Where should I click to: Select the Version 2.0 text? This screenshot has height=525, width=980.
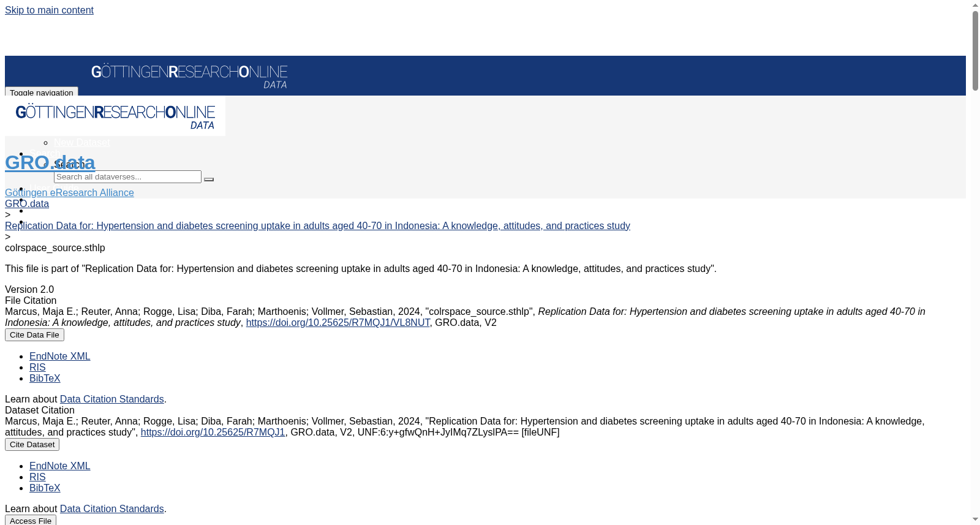coord(29,290)
